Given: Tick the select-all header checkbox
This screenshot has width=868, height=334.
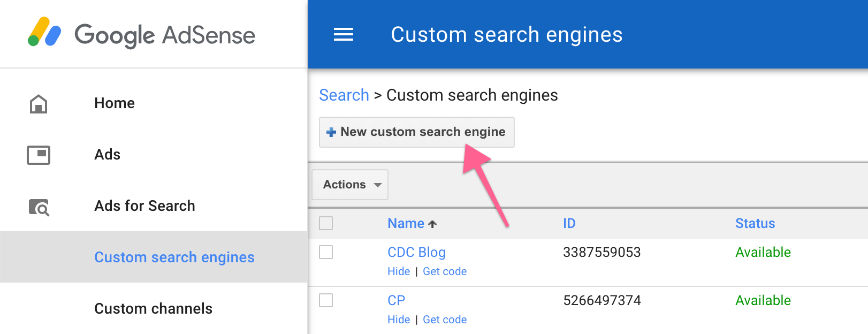Looking at the screenshot, I should [x=326, y=223].
